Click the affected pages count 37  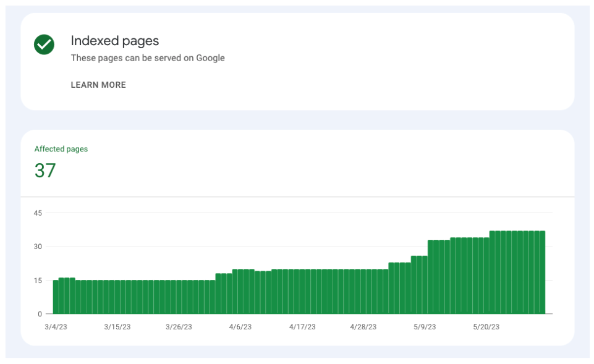point(45,171)
